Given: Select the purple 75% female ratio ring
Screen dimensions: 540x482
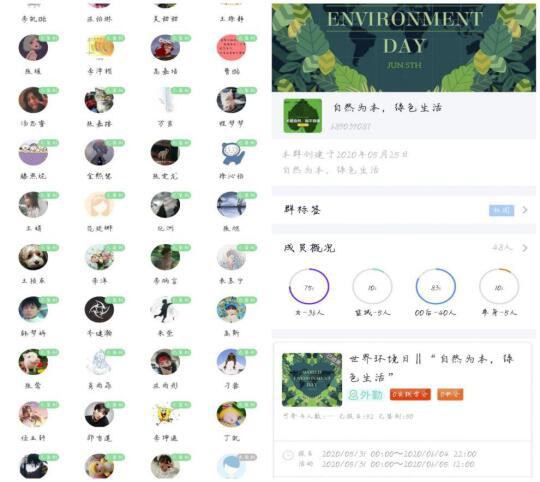Looking at the screenshot, I should point(309,286).
